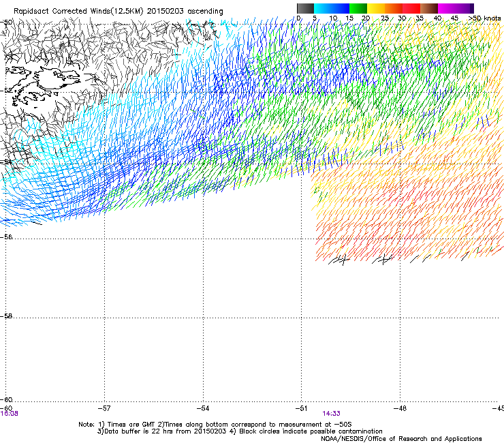Click the orange 25-30 knots legend segment
Screen dimensions: 504x443
[x=394, y=8]
